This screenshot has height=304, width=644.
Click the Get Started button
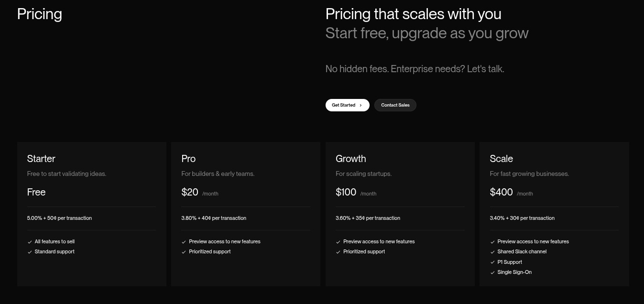(x=347, y=105)
